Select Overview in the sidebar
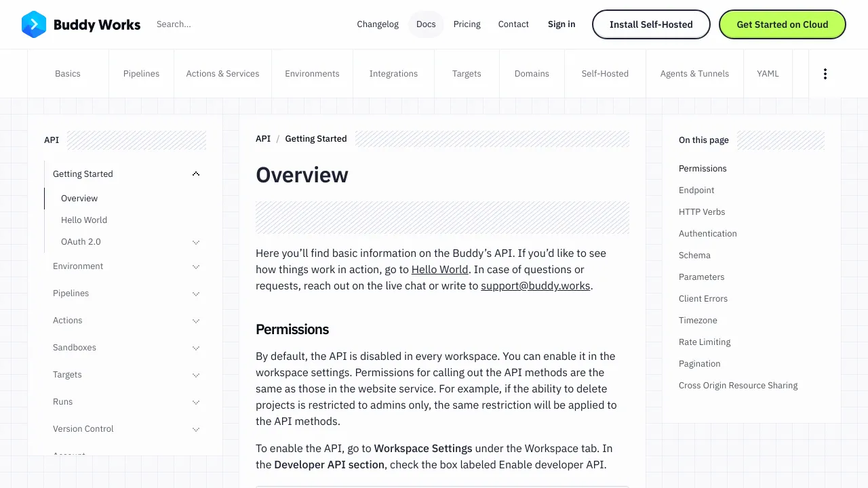 (x=79, y=199)
